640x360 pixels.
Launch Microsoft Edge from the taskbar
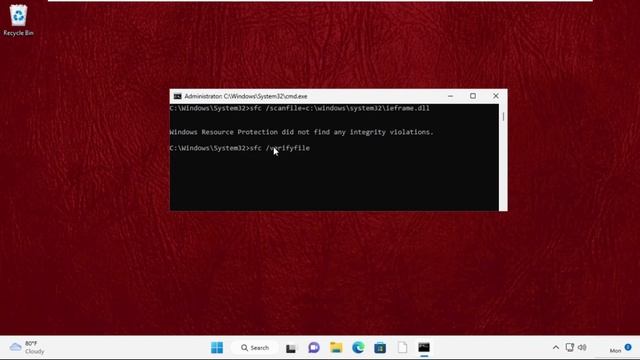[358, 348]
